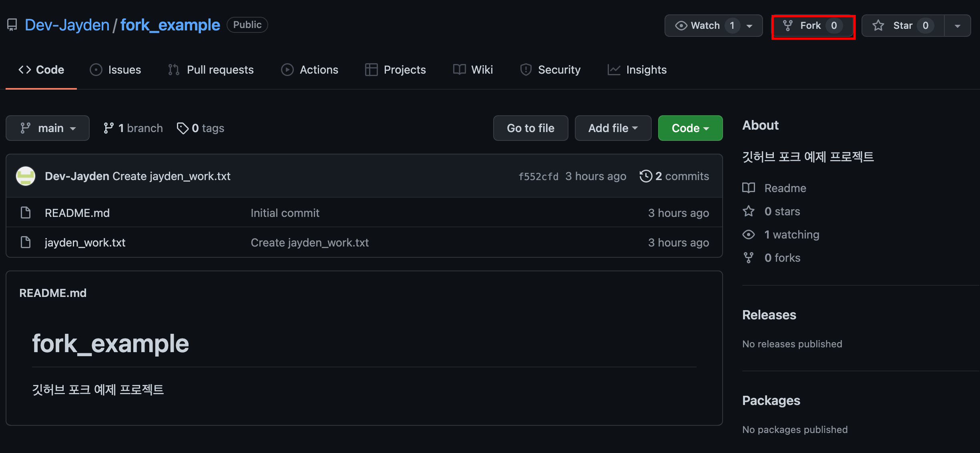
Task: Open the green Code clone menu
Action: click(x=690, y=128)
